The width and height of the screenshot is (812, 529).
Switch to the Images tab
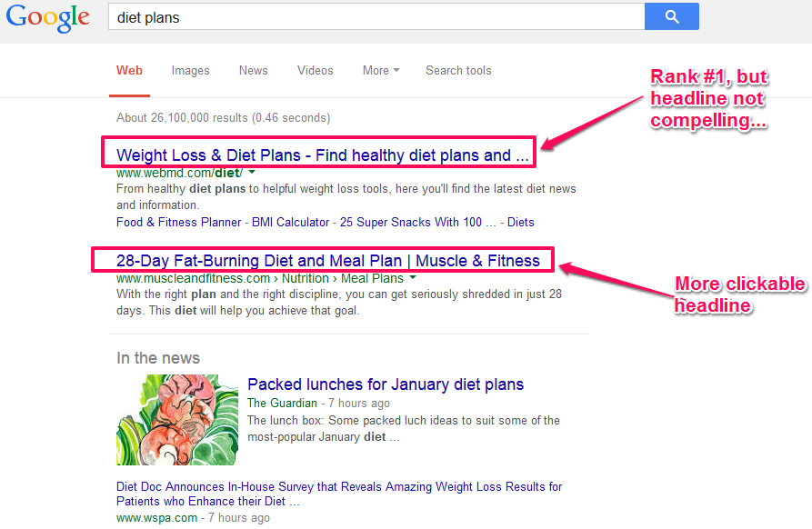(191, 70)
